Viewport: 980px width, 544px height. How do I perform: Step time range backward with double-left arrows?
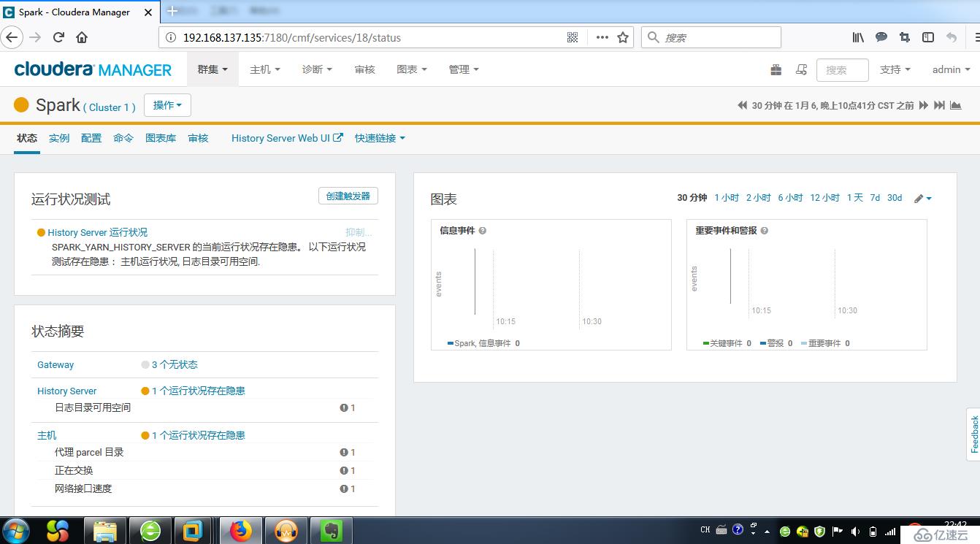[743, 105]
